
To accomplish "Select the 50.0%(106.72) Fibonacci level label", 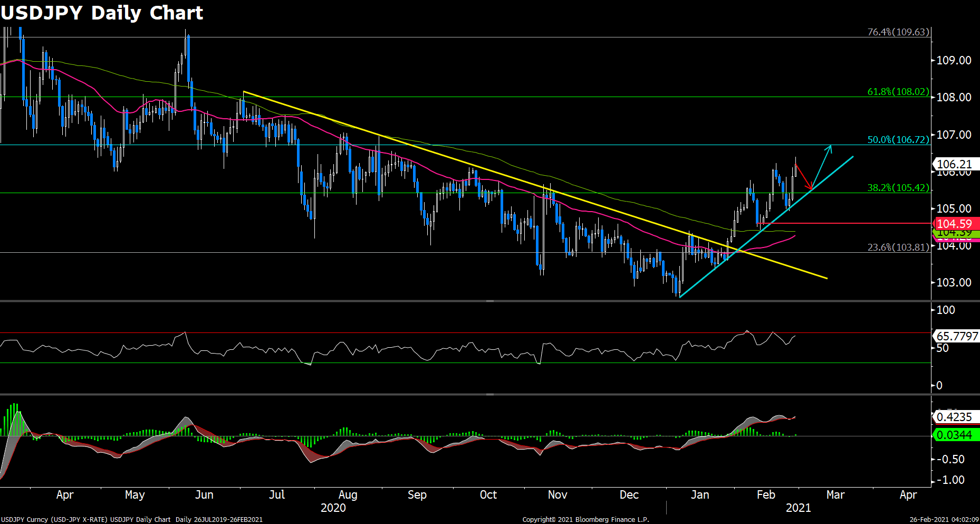I will pos(898,140).
